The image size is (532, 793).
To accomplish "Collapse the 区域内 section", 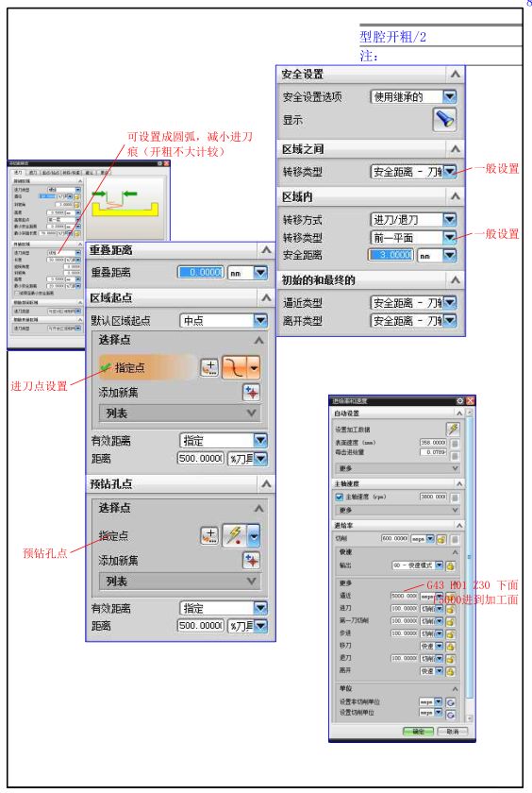I will [456, 196].
